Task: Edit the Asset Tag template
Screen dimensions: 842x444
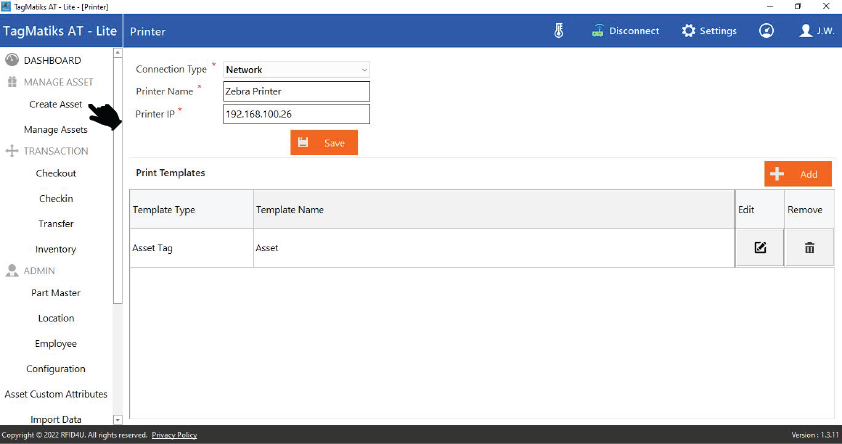Action: point(760,248)
